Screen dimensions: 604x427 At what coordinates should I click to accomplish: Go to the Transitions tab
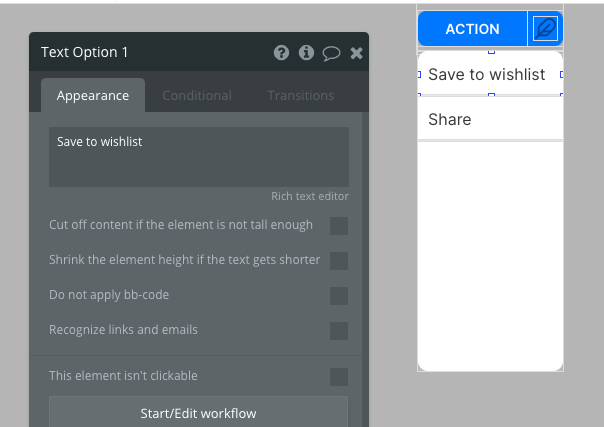pyautogui.click(x=300, y=96)
